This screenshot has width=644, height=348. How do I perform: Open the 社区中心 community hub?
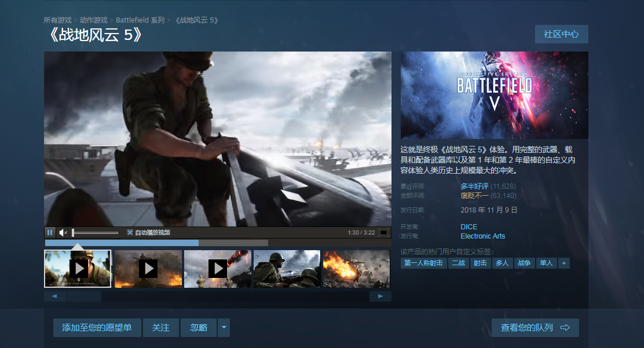pyautogui.click(x=561, y=34)
